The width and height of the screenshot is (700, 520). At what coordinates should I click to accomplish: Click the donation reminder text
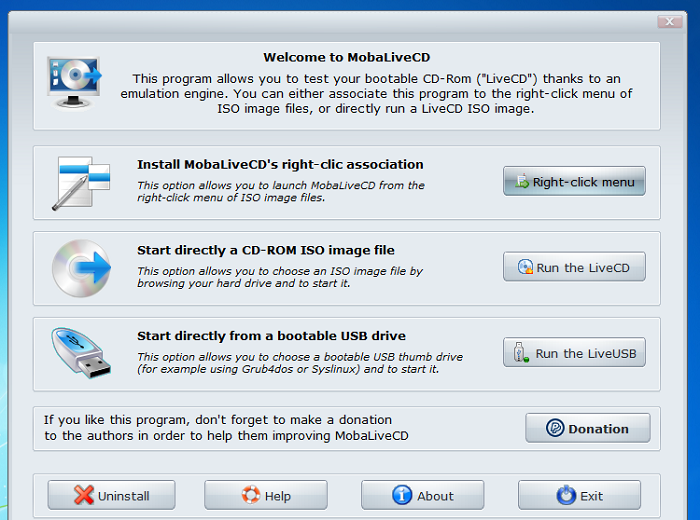226,428
